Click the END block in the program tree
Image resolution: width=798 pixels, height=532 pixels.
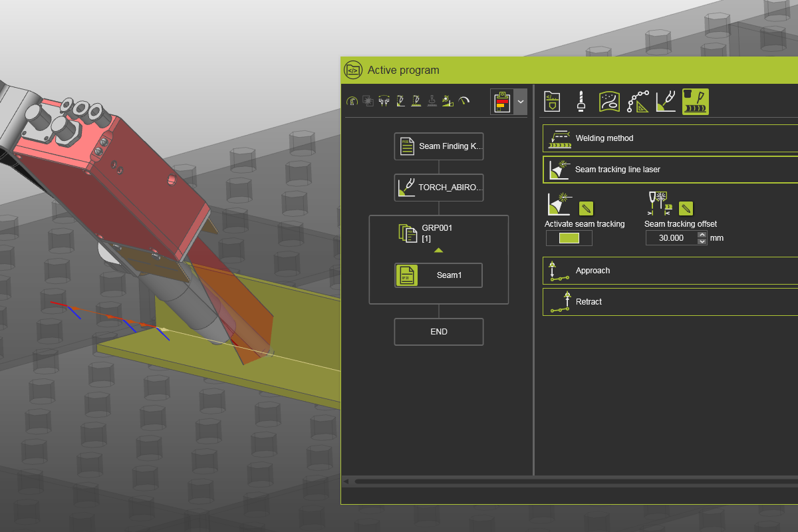coord(438,331)
